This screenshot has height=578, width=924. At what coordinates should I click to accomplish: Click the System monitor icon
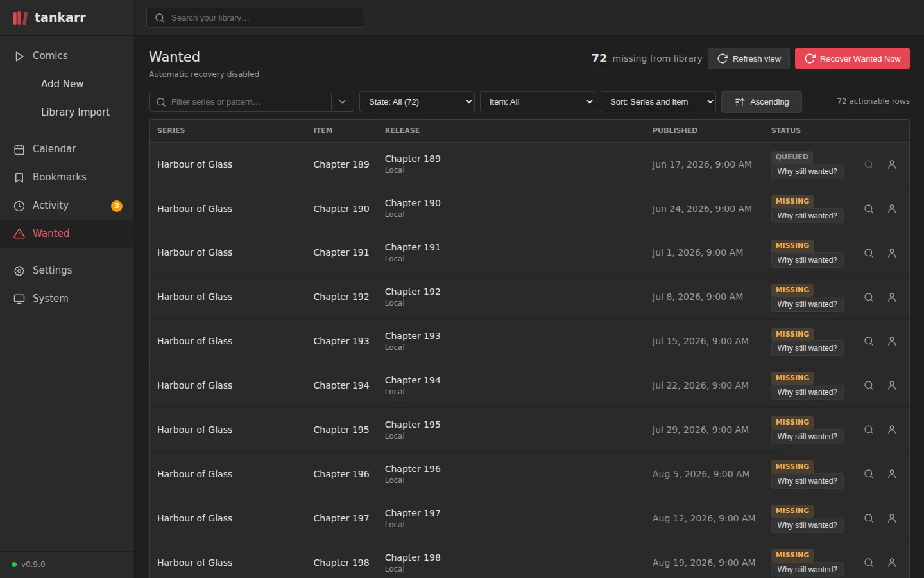pyautogui.click(x=19, y=299)
